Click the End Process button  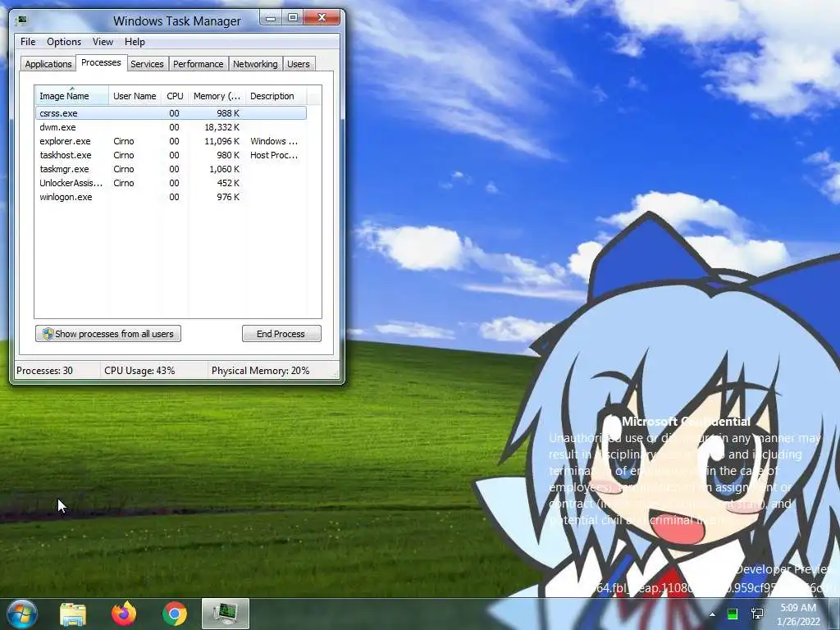(282, 334)
